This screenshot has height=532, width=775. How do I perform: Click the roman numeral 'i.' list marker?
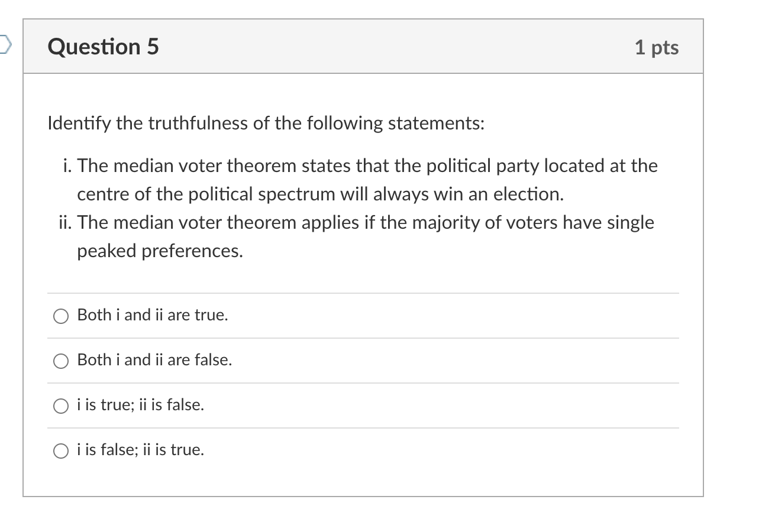coord(66,166)
